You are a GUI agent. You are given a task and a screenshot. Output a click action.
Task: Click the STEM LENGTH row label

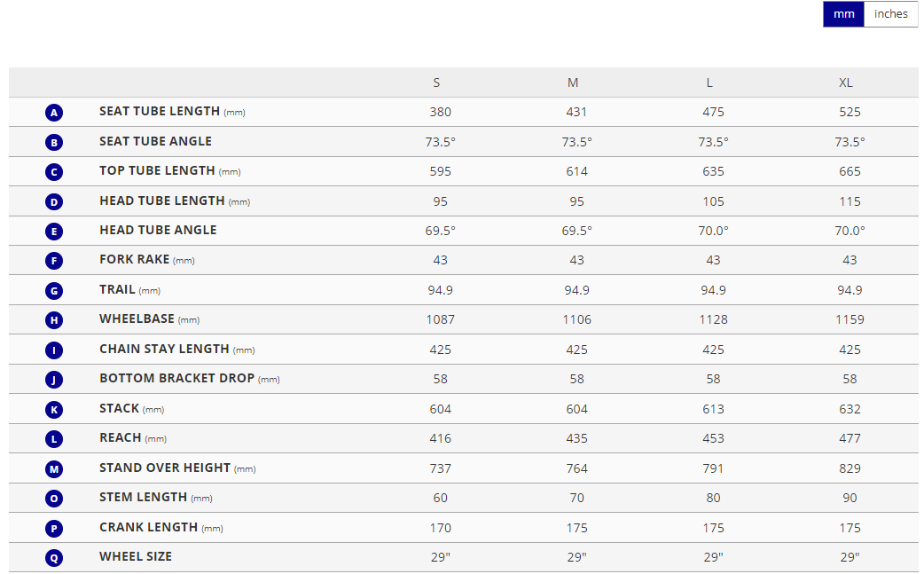tap(143, 497)
